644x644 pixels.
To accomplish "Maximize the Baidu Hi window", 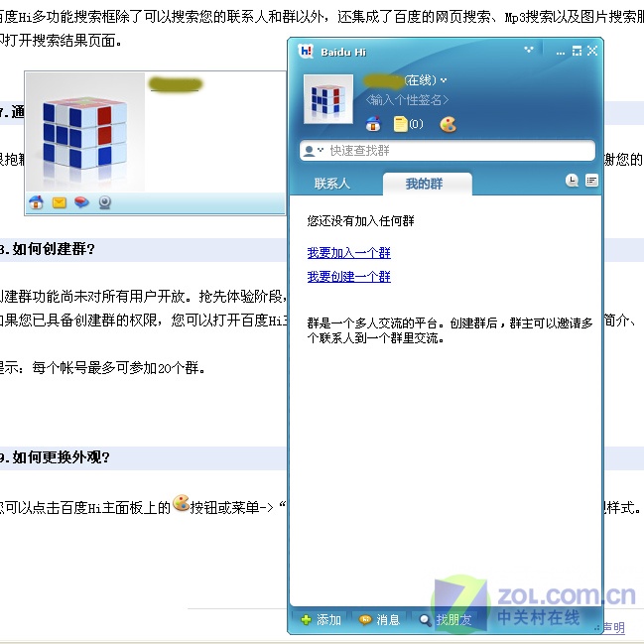I will [577, 51].
